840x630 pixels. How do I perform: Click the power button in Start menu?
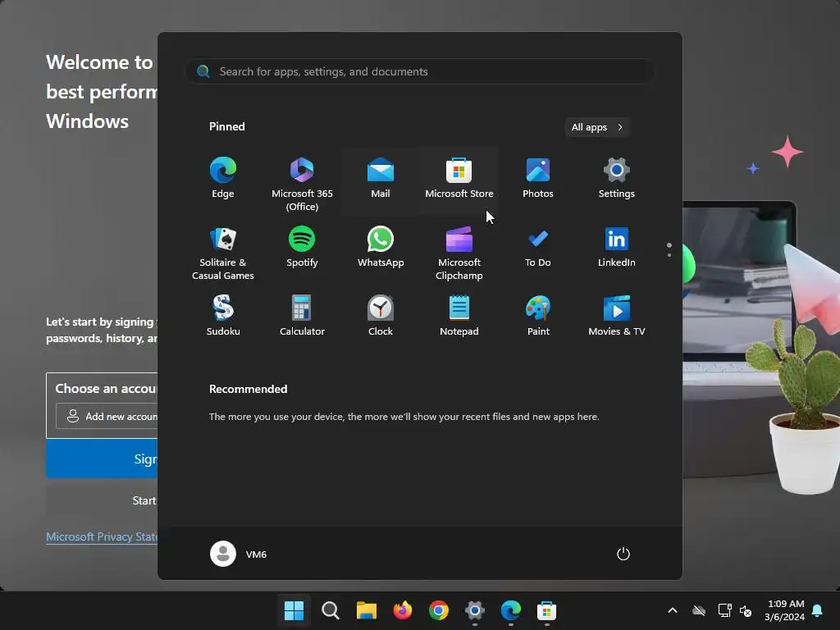pos(623,554)
